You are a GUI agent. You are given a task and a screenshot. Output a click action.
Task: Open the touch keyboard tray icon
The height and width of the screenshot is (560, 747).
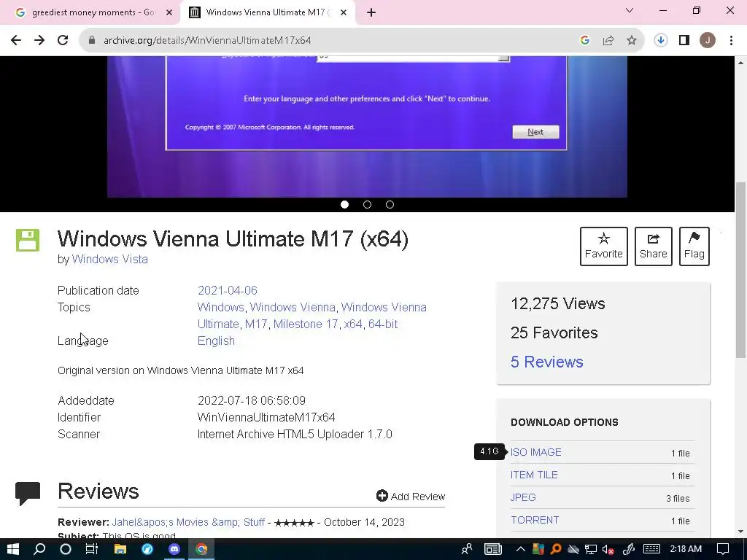coord(651,549)
